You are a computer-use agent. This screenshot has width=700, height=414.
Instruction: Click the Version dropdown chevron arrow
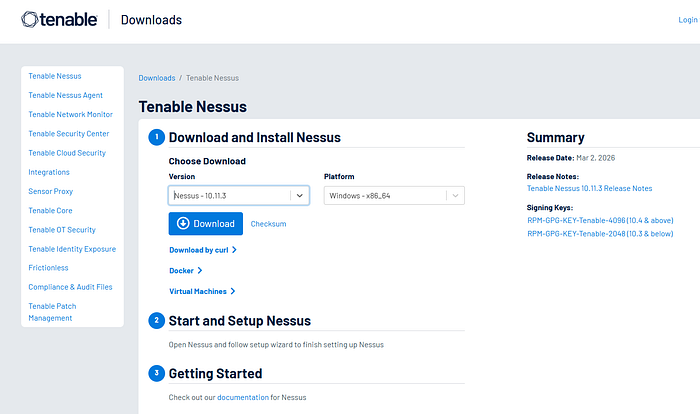pyautogui.click(x=300, y=196)
